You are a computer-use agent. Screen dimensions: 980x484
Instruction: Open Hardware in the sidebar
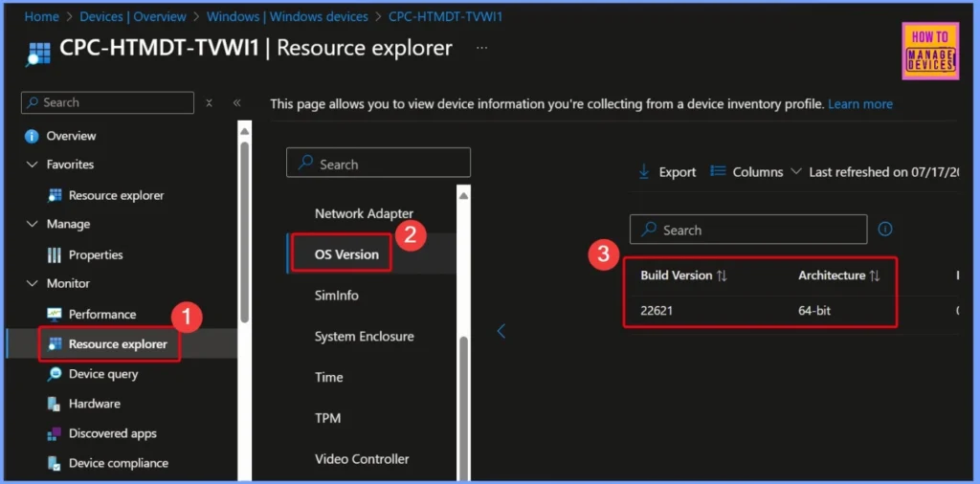(95, 404)
